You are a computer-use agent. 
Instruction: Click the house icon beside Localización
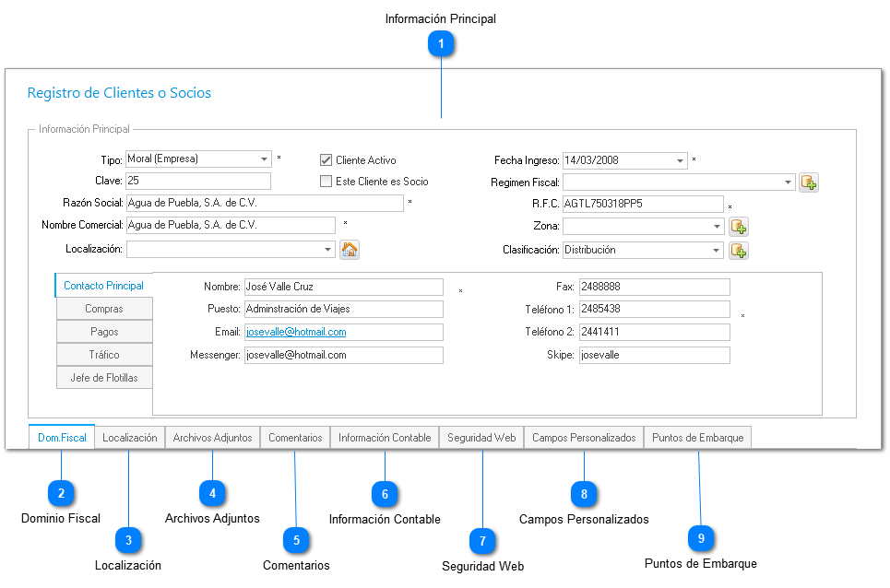point(350,250)
